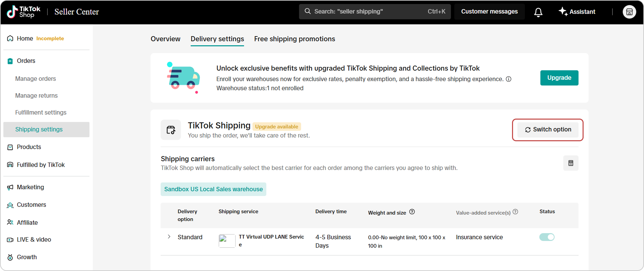Viewport: 644px width, 271px height.
Task: Click the info icon beside enrollment description
Action: 509,79
